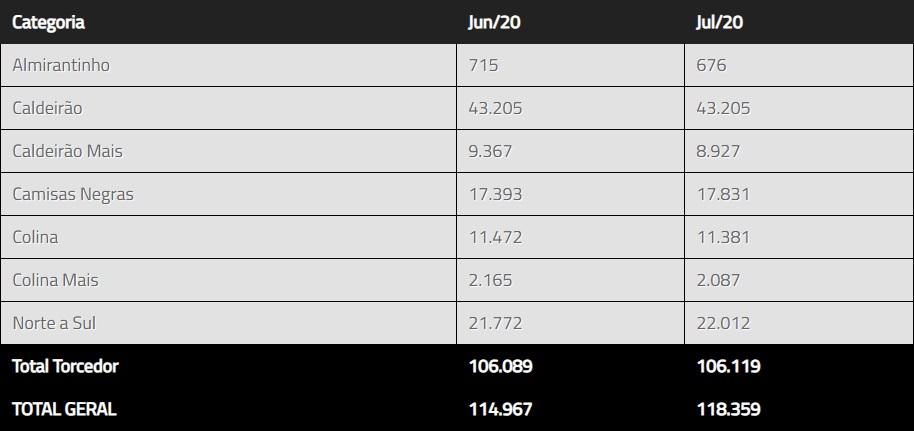Select the Colina Mais row label
The height and width of the screenshot is (431, 914).
point(56,280)
